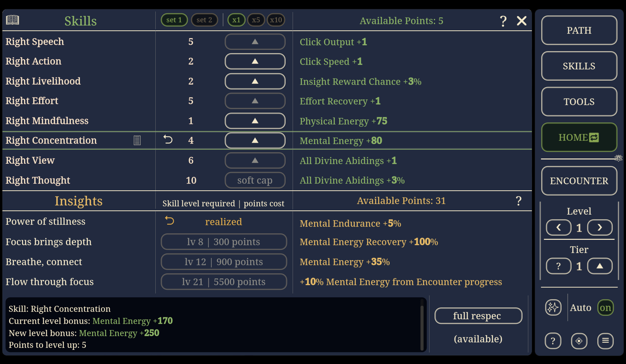Viewport: 626px width, 364px height.
Task: Set point spending multiplier to x5
Action: pyautogui.click(x=256, y=20)
